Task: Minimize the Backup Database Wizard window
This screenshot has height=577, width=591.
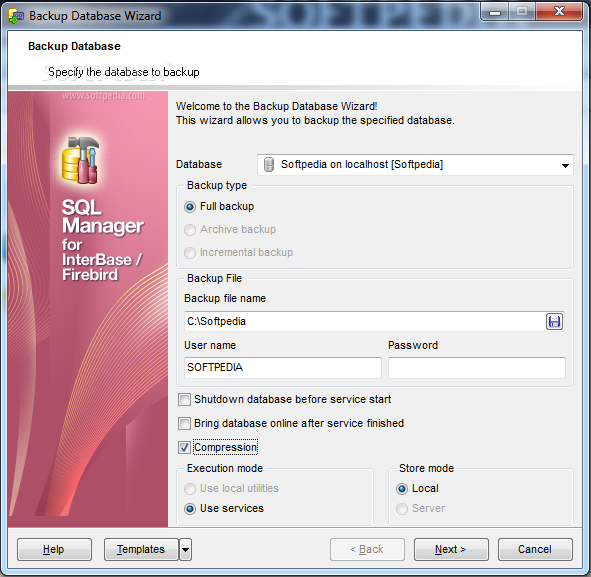Action: tap(495, 11)
